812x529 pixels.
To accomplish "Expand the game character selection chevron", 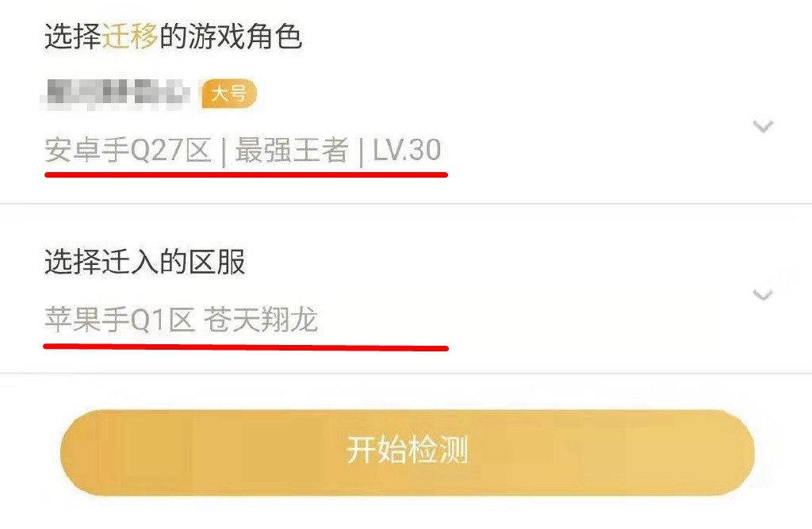I will pos(763,126).
